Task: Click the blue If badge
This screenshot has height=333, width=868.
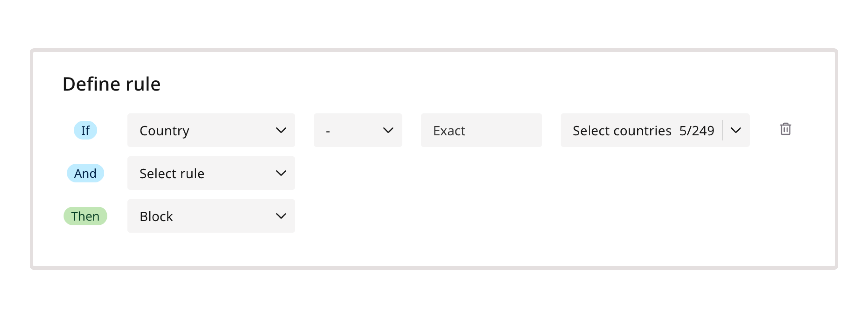Action: [85, 130]
